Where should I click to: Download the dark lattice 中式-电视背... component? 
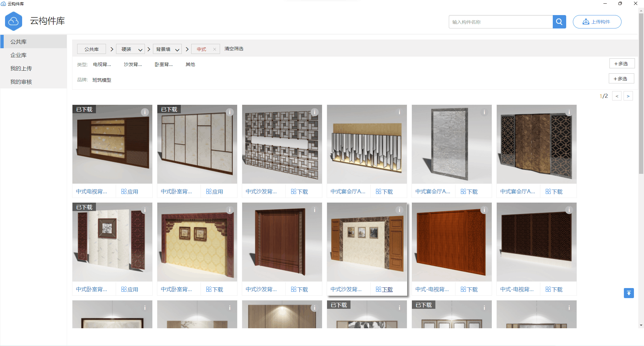[554, 289]
